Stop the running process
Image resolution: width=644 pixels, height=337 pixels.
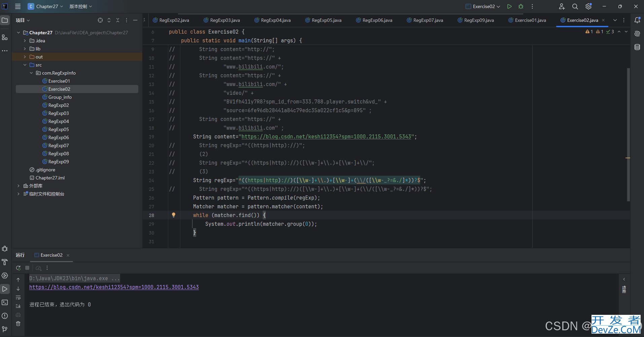pyautogui.click(x=27, y=268)
